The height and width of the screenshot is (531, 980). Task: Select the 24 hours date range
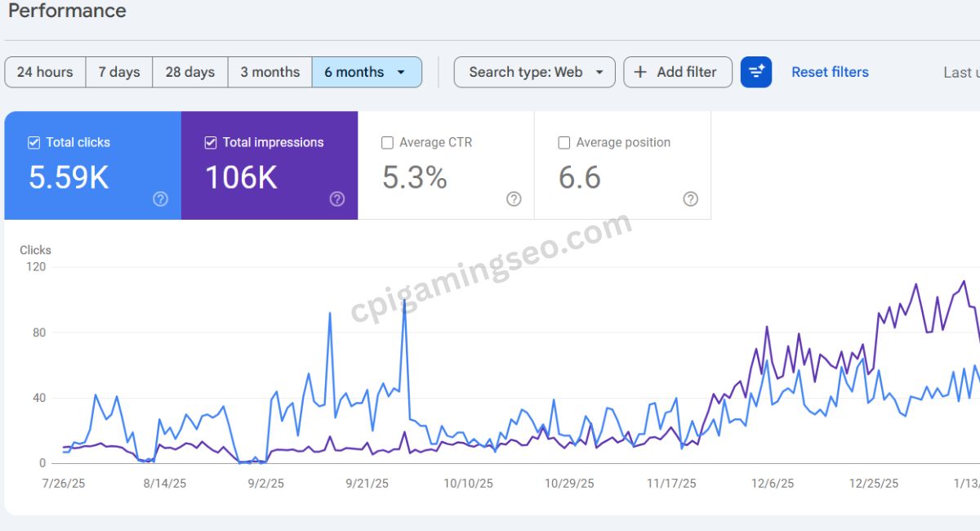click(x=45, y=72)
